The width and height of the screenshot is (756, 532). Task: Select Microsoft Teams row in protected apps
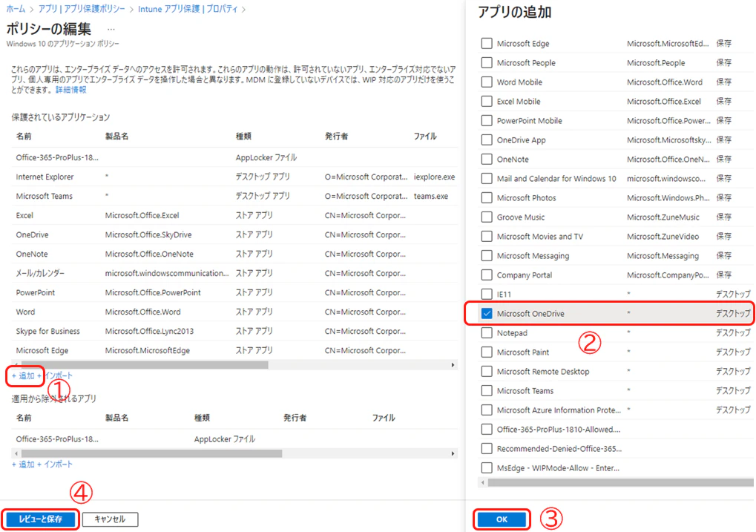pos(234,197)
